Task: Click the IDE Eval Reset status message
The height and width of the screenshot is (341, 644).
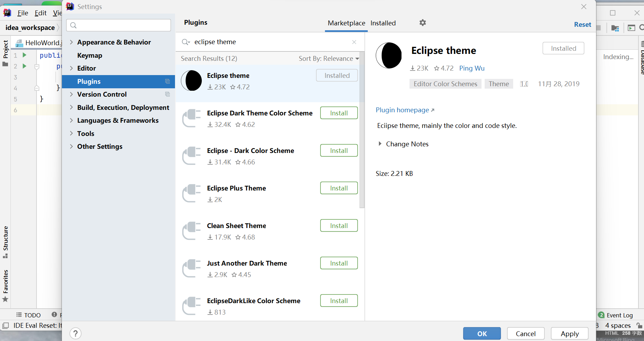Action: point(38,325)
